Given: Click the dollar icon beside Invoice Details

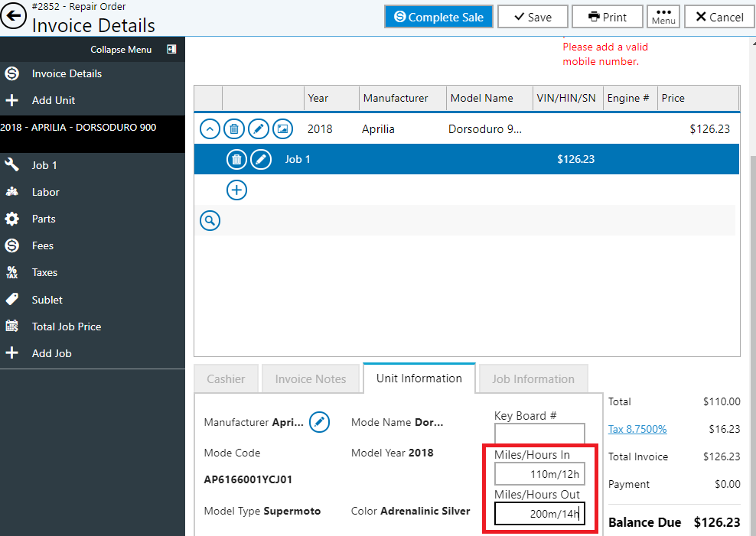Looking at the screenshot, I should coord(12,73).
